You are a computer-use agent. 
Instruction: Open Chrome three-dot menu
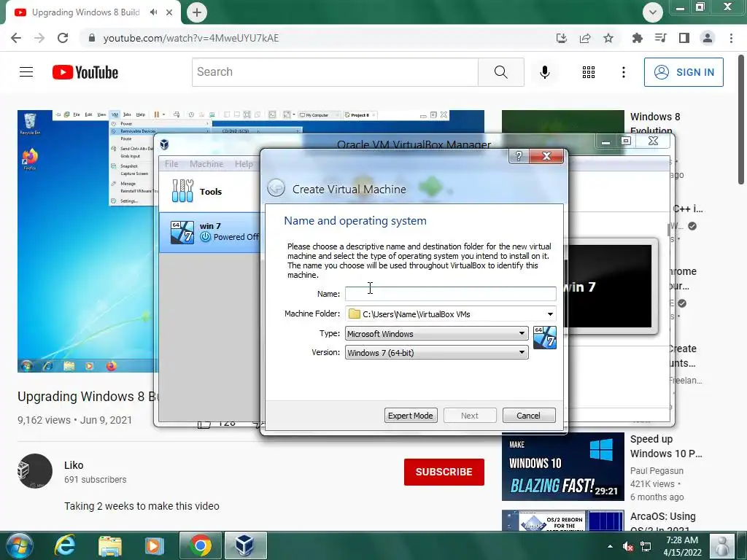coord(731,38)
